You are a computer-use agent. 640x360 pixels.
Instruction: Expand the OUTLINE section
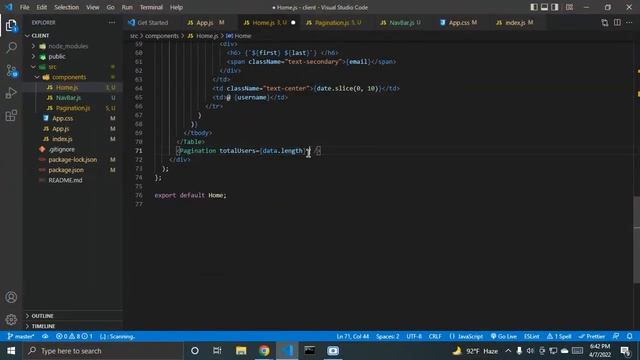42,316
